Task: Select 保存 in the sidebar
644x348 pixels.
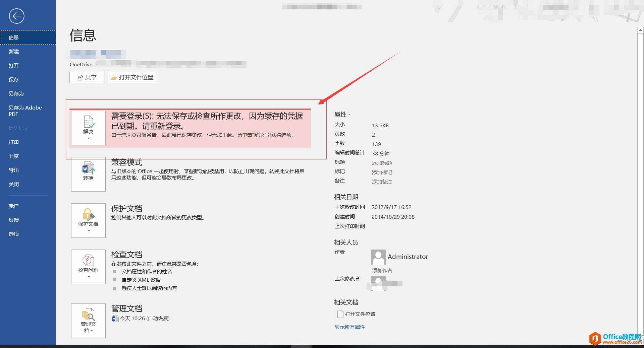Action: click(28, 80)
